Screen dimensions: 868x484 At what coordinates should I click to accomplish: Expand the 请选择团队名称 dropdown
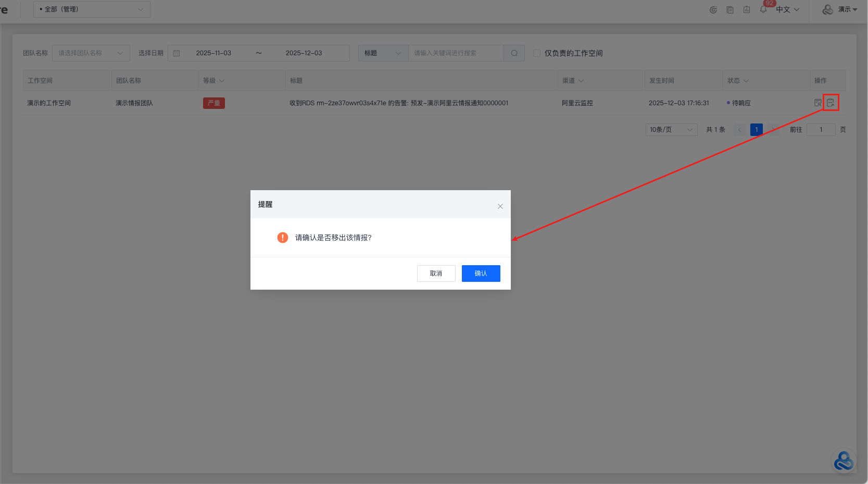point(91,53)
